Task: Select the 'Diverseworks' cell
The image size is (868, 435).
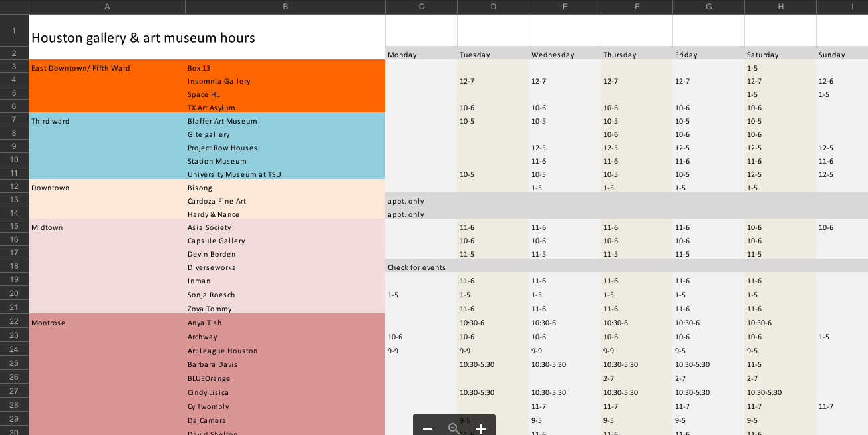Action: tap(285, 266)
